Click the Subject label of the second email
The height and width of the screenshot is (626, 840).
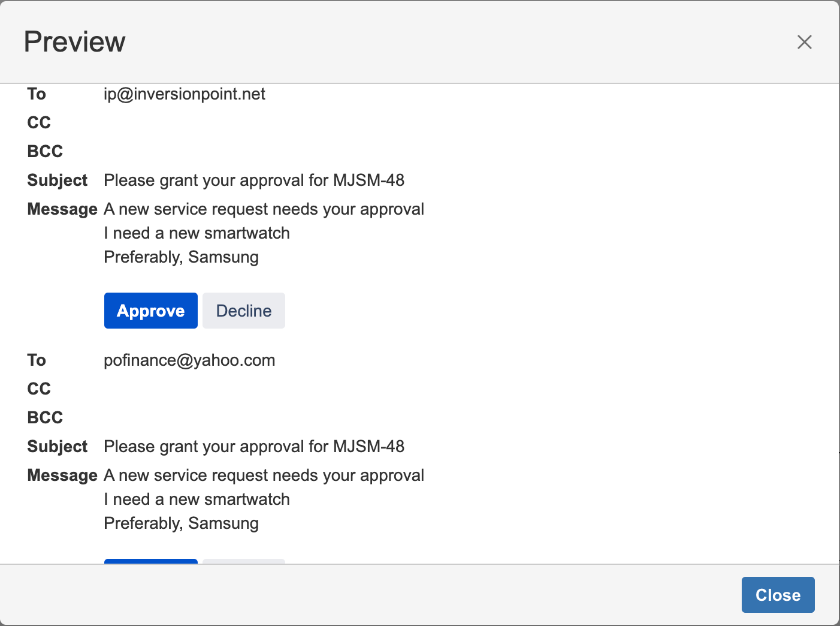[58, 447]
